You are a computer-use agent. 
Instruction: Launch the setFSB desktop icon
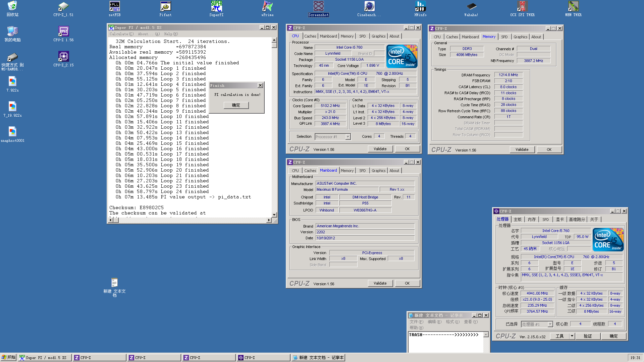coord(115,9)
